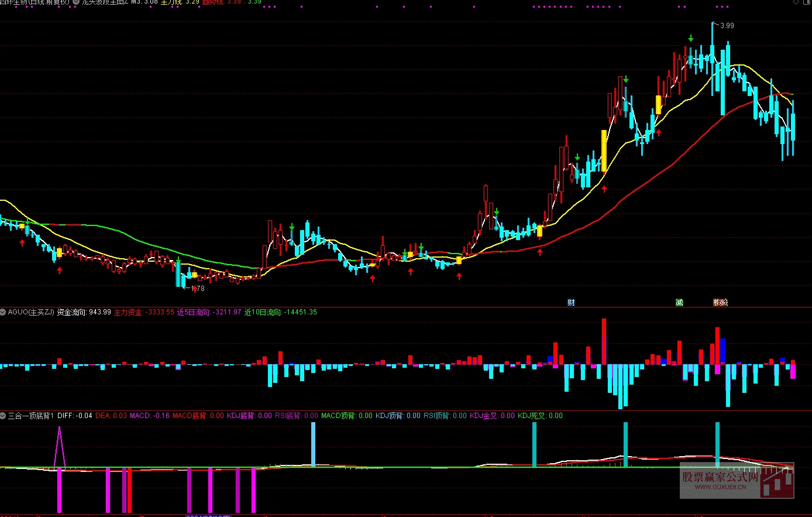Click the MACD底背 indicator label
Image resolution: width=812 pixels, height=517 pixels.
point(190,416)
